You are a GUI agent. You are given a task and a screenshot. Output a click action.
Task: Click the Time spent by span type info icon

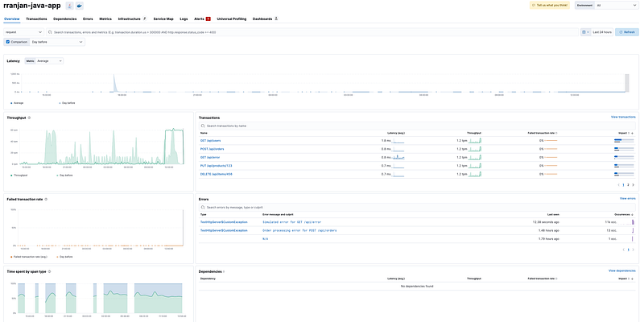pyautogui.click(x=49, y=271)
